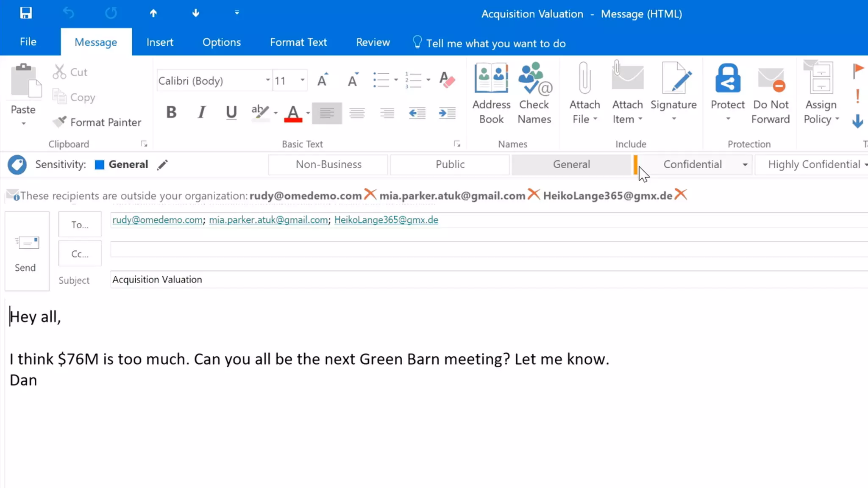Apply bullet list formatting
Image resolution: width=868 pixels, height=488 pixels.
click(381, 80)
